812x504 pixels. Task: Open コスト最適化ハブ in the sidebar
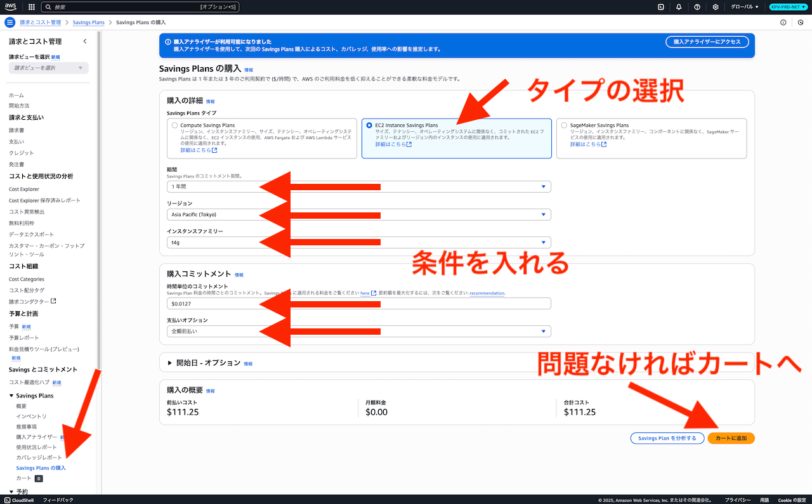(x=29, y=382)
